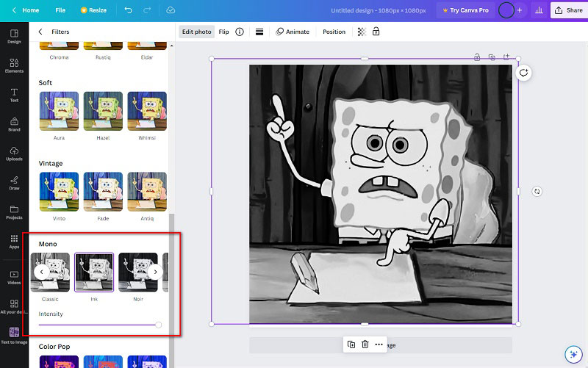588x368 pixels.
Task: Duplicate the page using icon above canvas
Action: pyautogui.click(x=492, y=57)
